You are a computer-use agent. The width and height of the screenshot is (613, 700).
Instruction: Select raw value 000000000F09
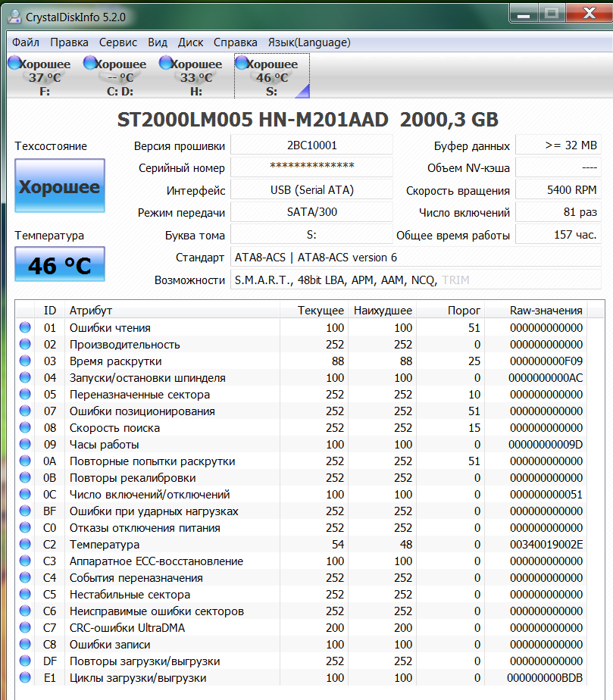coord(546,361)
